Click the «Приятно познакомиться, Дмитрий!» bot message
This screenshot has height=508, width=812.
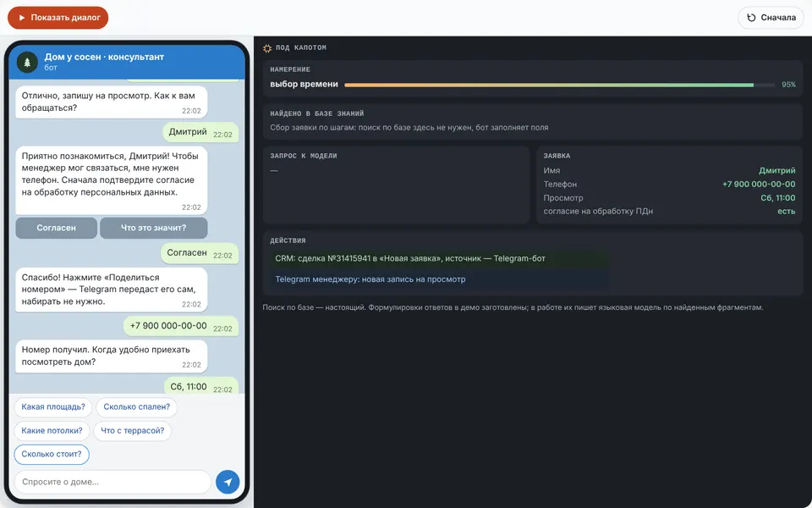click(x=112, y=180)
